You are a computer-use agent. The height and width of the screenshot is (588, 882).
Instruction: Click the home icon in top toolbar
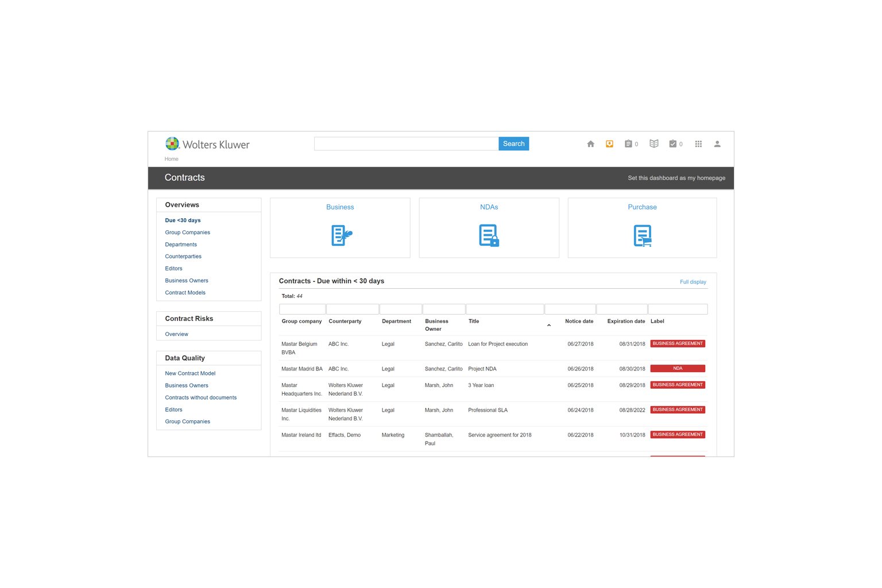(x=590, y=144)
